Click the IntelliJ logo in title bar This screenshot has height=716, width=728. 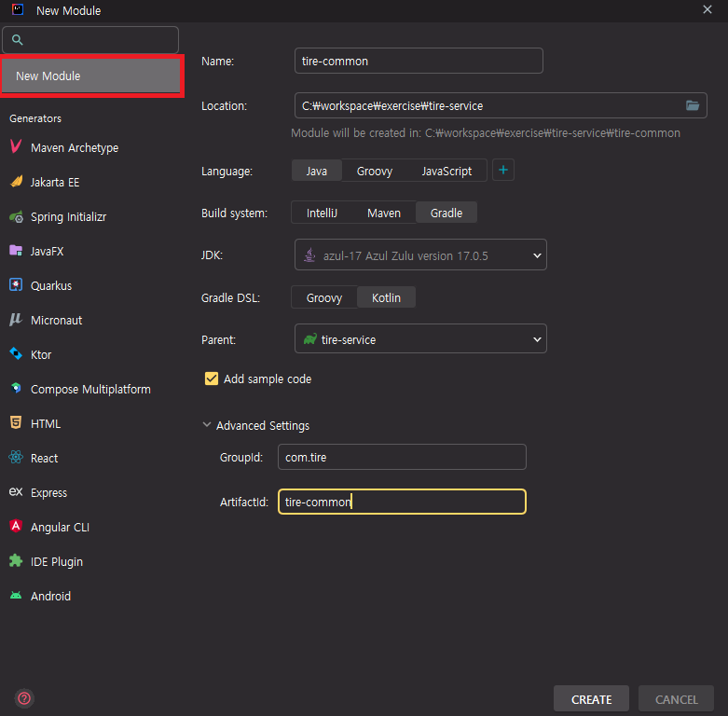coord(18,9)
